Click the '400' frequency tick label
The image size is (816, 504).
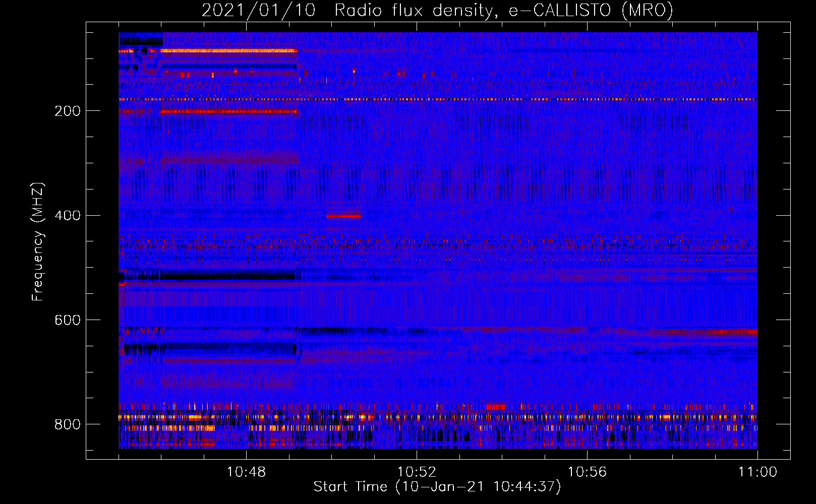[x=68, y=216]
